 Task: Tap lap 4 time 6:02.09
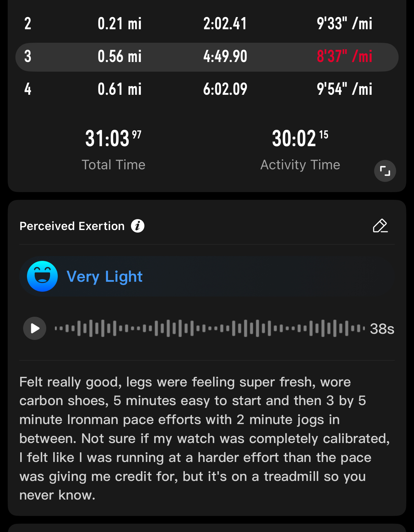pos(225,89)
